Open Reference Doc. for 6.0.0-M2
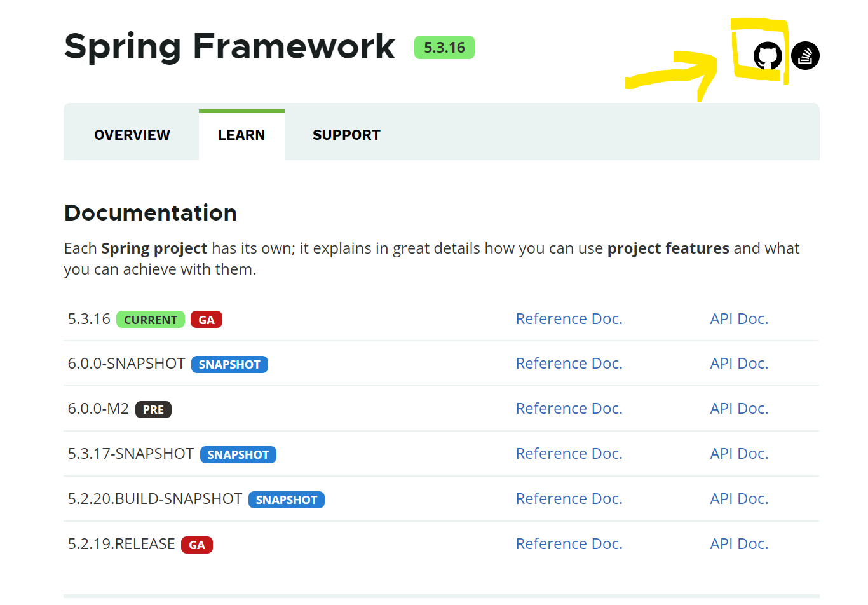868x605 pixels. (569, 409)
